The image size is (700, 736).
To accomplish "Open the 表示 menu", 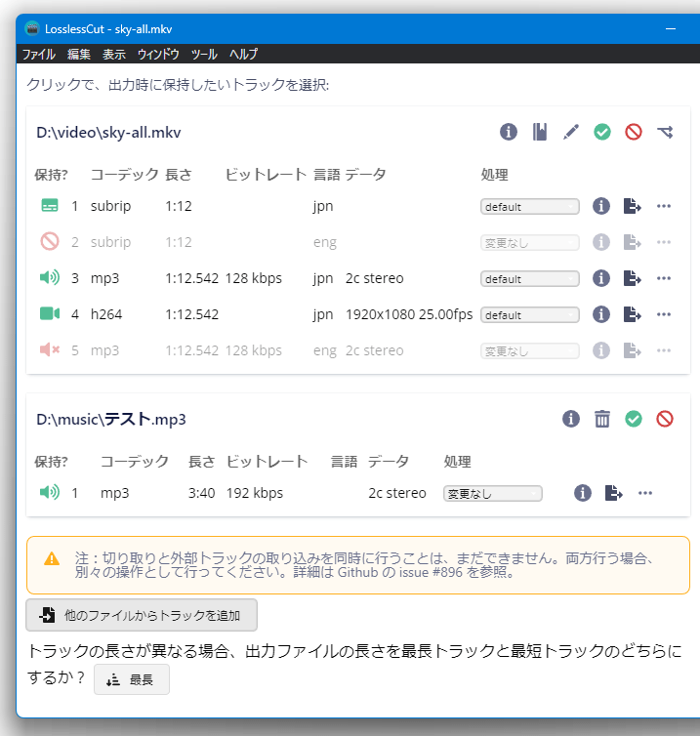I will pos(114,54).
